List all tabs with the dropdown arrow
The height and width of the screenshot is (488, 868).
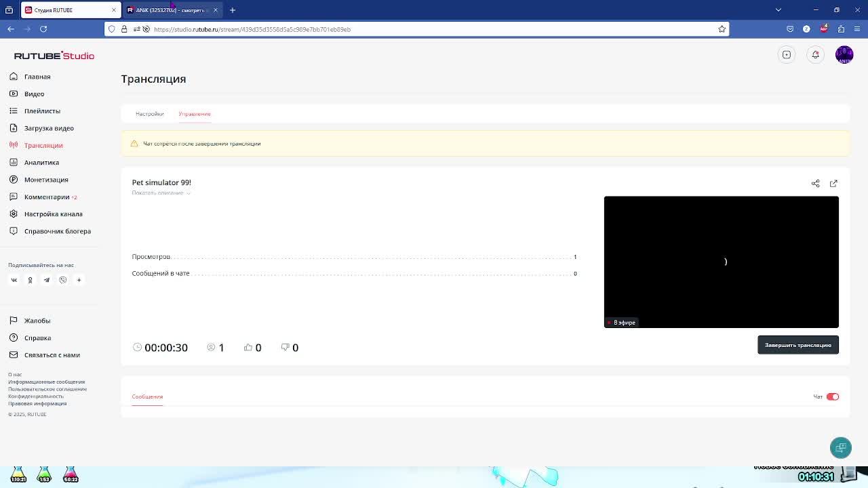point(778,10)
